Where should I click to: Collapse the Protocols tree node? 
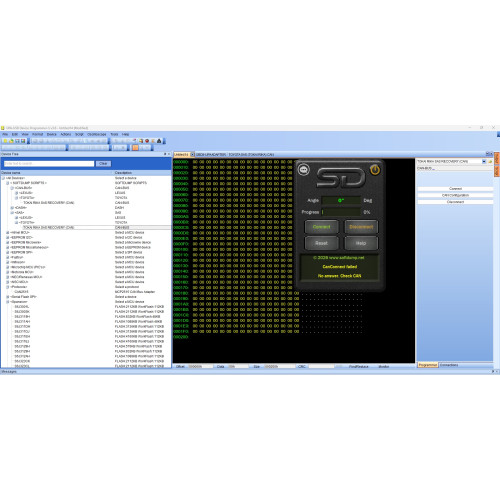(x=8, y=287)
